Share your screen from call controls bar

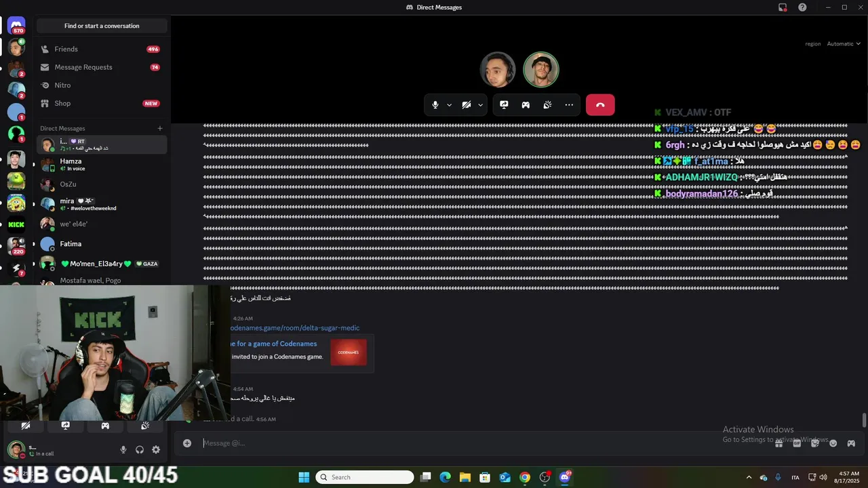click(x=504, y=105)
